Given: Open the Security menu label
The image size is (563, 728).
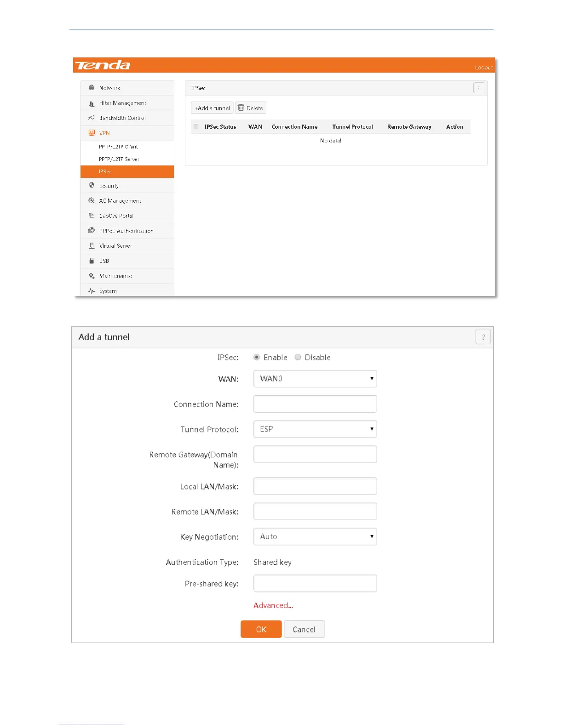Looking at the screenshot, I should [109, 186].
